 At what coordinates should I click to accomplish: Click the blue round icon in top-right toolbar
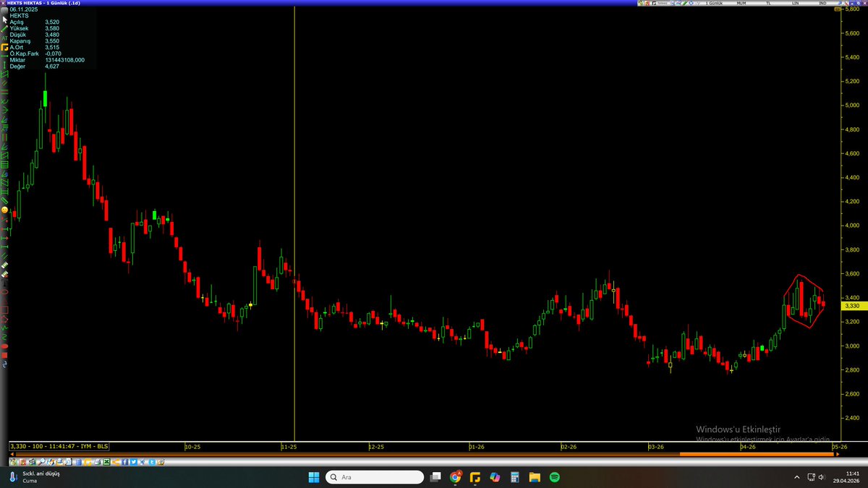692,4
